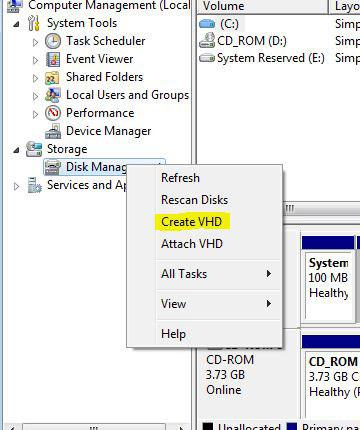
Task: Select the Performance tree item
Action: (x=100, y=113)
